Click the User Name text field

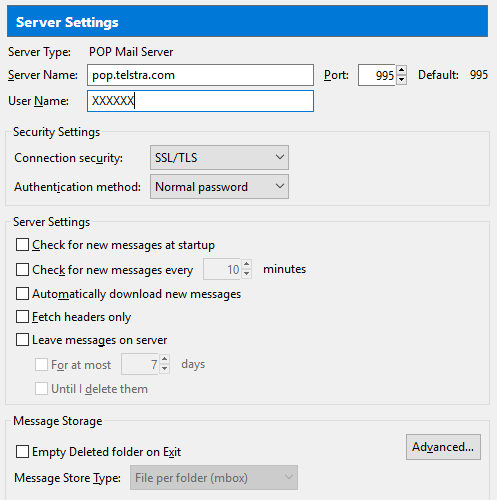200,101
